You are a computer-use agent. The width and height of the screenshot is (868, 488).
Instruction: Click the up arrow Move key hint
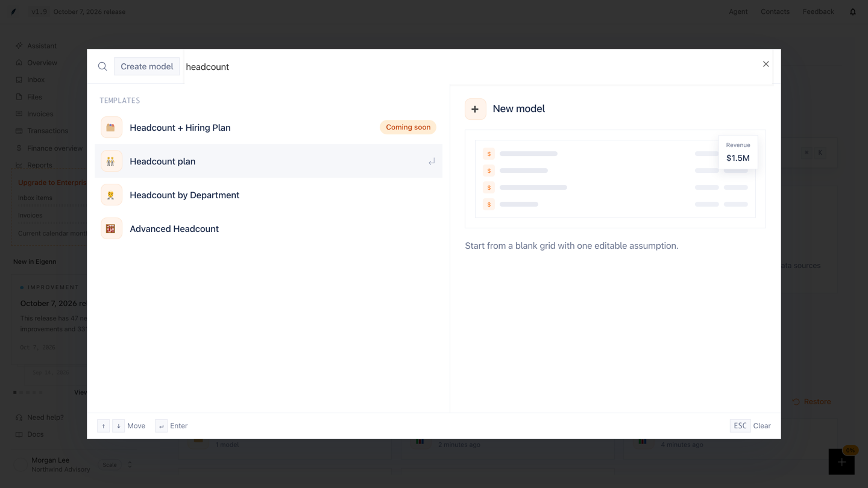pyautogui.click(x=104, y=426)
